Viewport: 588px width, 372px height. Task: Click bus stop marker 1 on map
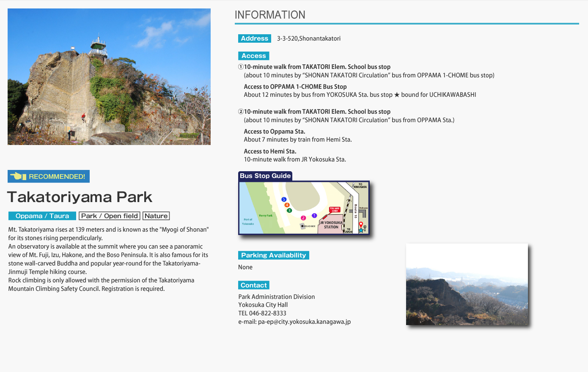tap(314, 216)
